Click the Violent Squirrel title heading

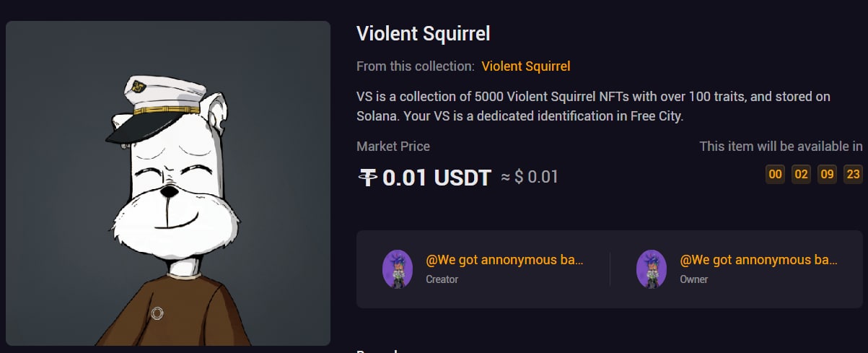pos(423,33)
